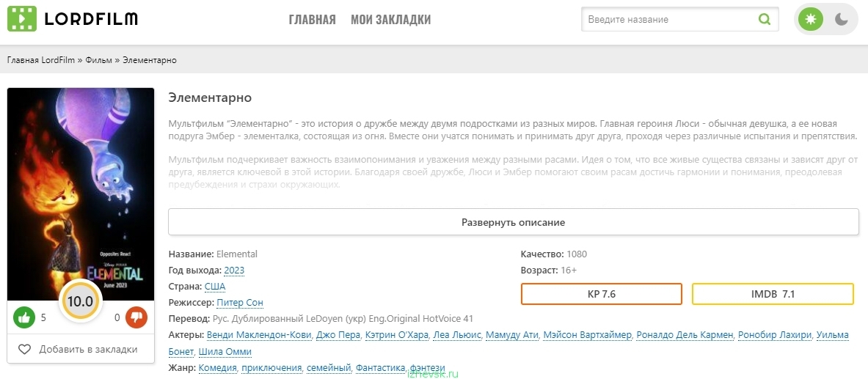
Task: Open actor Шила Омми link
Action: pos(225,351)
